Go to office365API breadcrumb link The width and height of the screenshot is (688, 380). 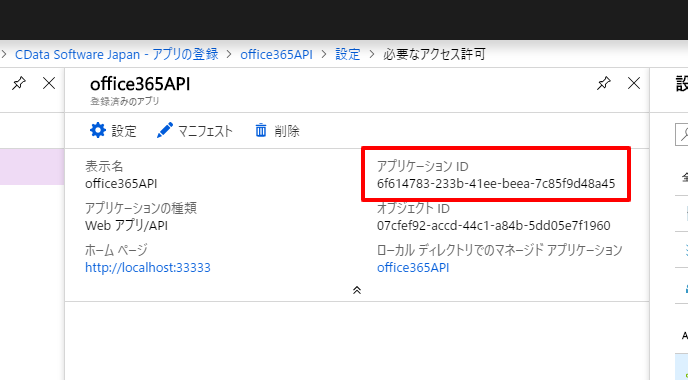point(276,54)
